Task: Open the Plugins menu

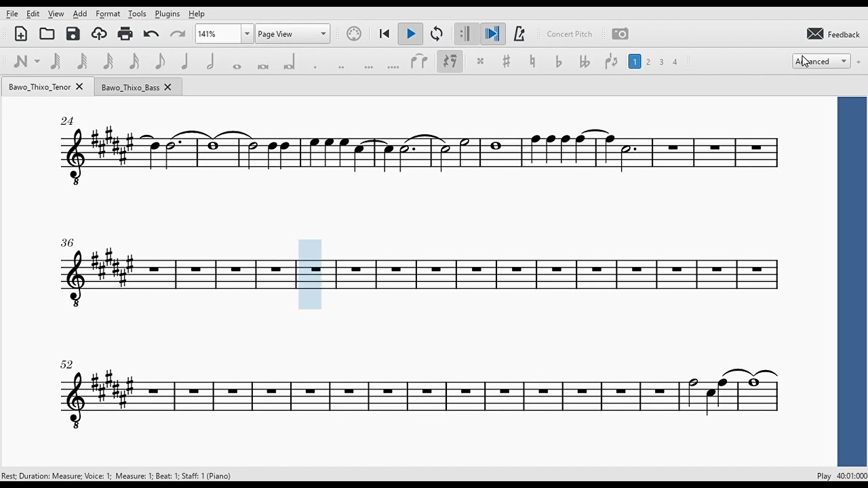Action: click(x=167, y=14)
